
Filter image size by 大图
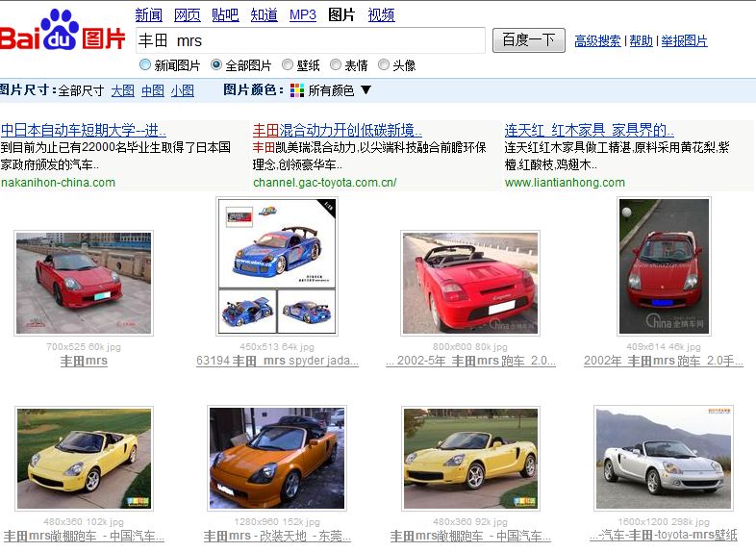(x=123, y=90)
